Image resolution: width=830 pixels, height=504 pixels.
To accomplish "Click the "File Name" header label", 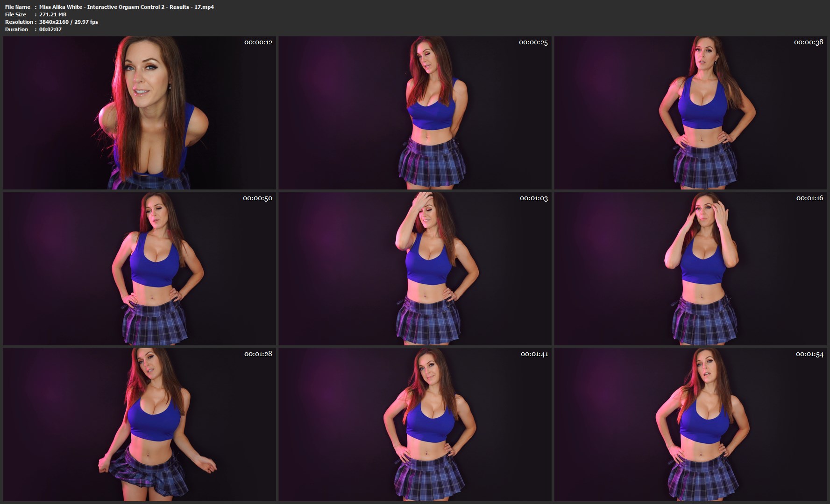I will pos(18,7).
